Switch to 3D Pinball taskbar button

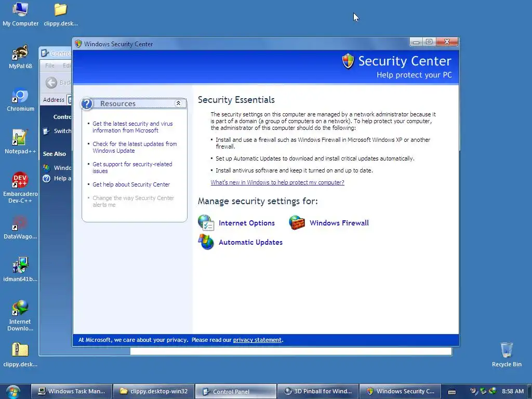click(318, 391)
